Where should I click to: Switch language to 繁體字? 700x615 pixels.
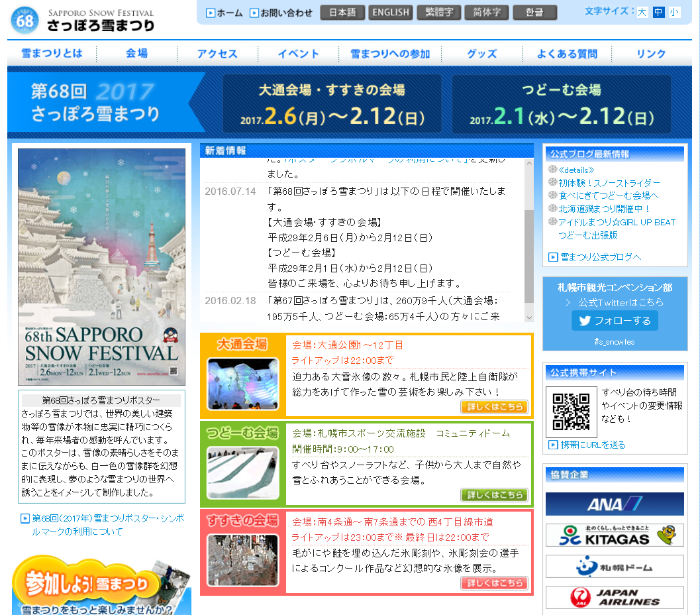(x=439, y=13)
